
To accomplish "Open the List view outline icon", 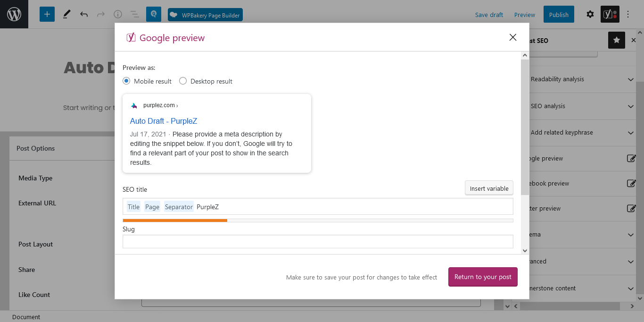I will pyautogui.click(x=135, y=14).
